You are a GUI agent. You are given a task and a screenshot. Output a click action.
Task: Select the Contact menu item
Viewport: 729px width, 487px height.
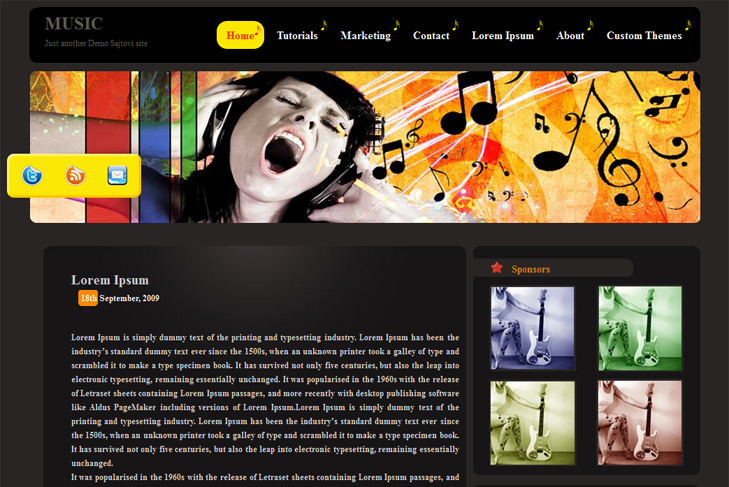(431, 35)
